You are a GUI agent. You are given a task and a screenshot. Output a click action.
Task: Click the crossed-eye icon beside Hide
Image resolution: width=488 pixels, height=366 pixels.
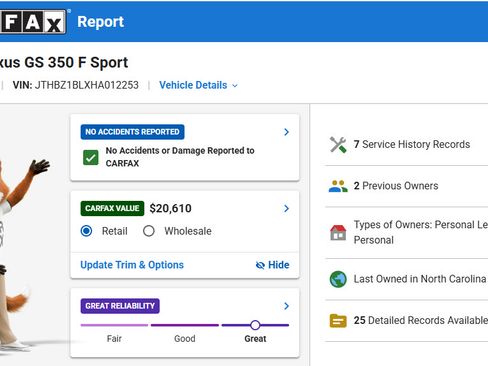(260, 265)
